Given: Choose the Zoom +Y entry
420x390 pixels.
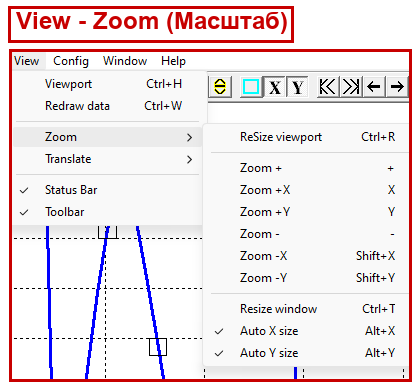Looking at the screenshot, I should 306,212.
